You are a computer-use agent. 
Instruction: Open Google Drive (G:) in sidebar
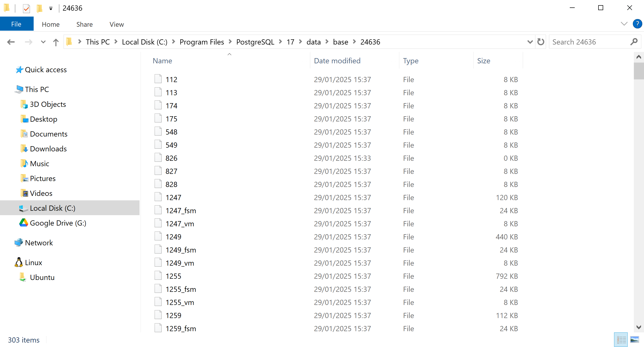pyautogui.click(x=58, y=223)
